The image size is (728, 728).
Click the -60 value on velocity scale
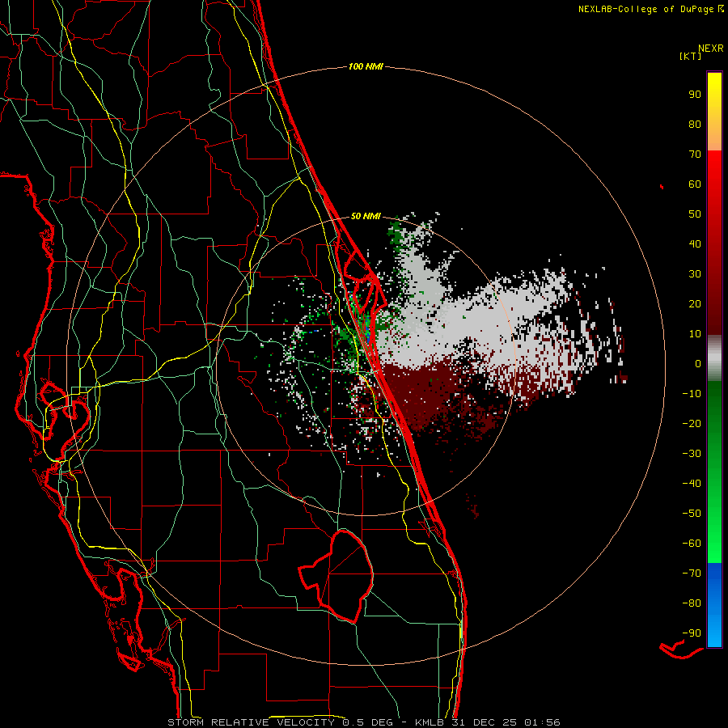coord(692,544)
